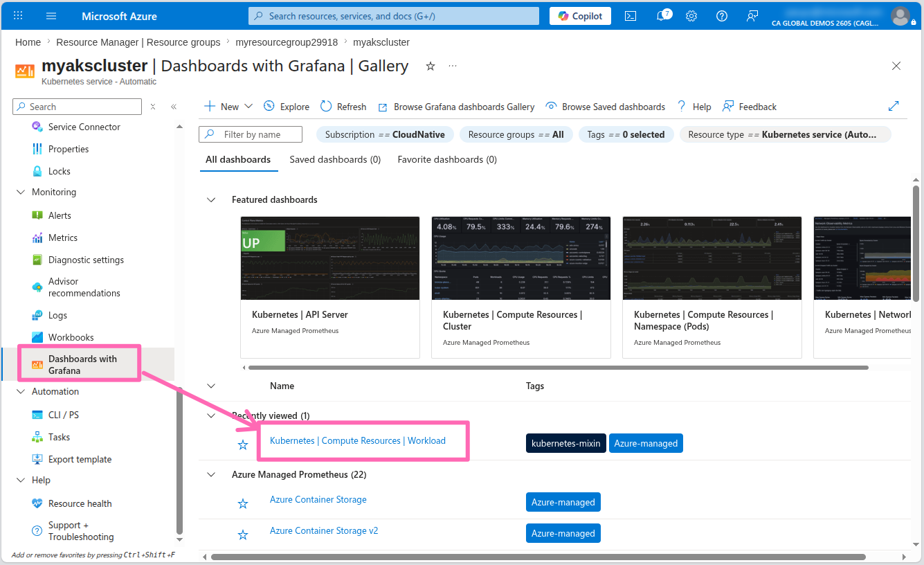
Task: Collapse the Help sidebar section
Action: [x=21, y=480]
